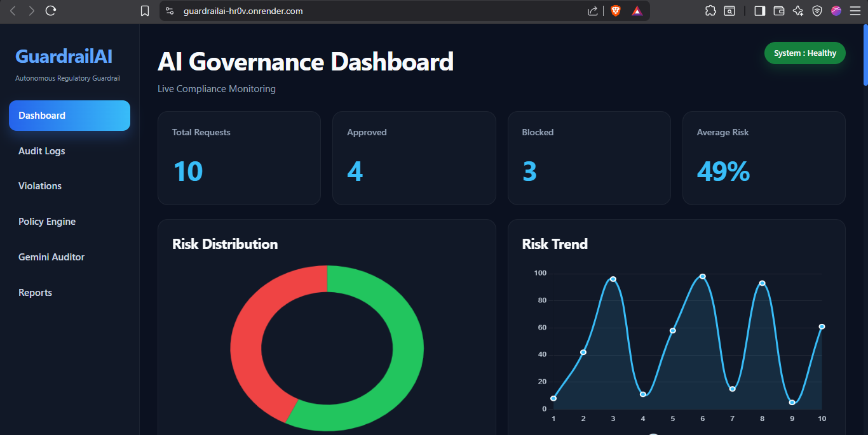The width and height of the screenshot is (868, 435).
Task: Click the Total Requests card value 10
Action: point(188,171)
